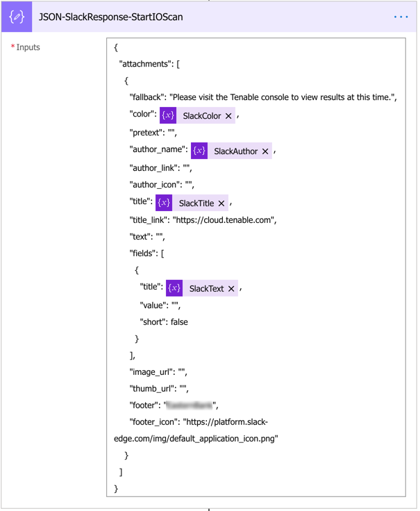Select the SlackAuthor token label

(x=235, y=151)
